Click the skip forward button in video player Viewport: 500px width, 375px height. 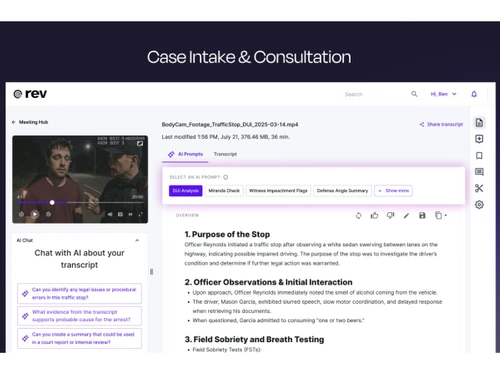(48, 214)
